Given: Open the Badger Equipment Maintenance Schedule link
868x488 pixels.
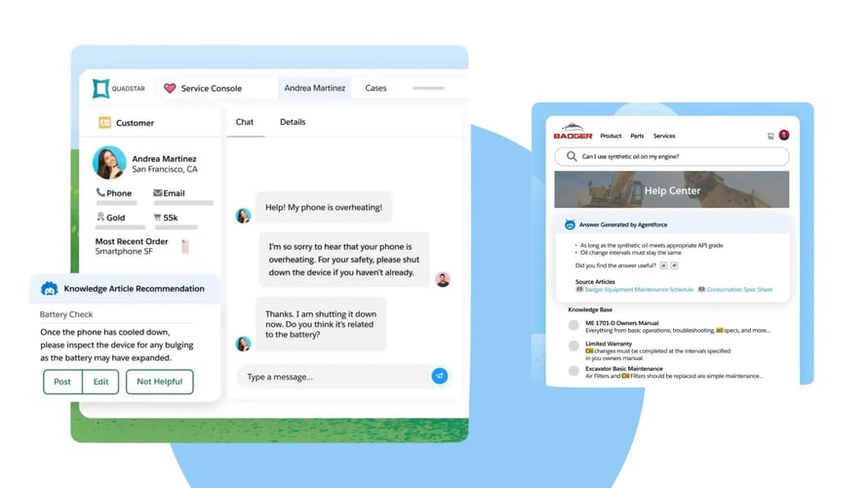Looking at the screenshot, I should click(639, 290).
